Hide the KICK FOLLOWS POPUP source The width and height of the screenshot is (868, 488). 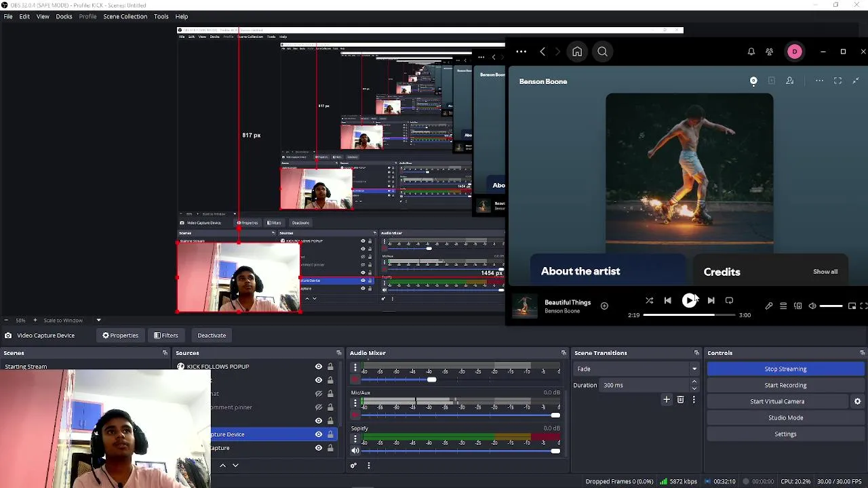319,367
